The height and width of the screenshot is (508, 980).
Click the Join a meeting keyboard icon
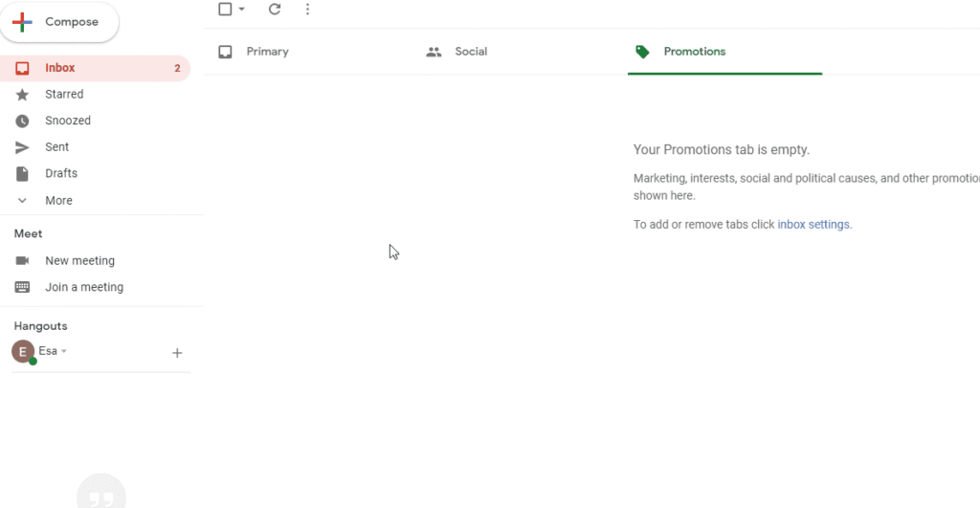23,287
